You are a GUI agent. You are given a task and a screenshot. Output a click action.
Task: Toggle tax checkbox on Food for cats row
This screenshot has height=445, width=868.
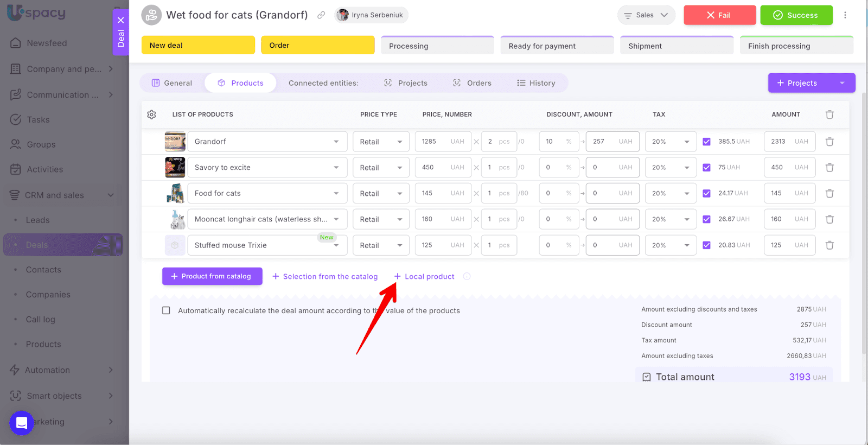click(x=706, y=193)
